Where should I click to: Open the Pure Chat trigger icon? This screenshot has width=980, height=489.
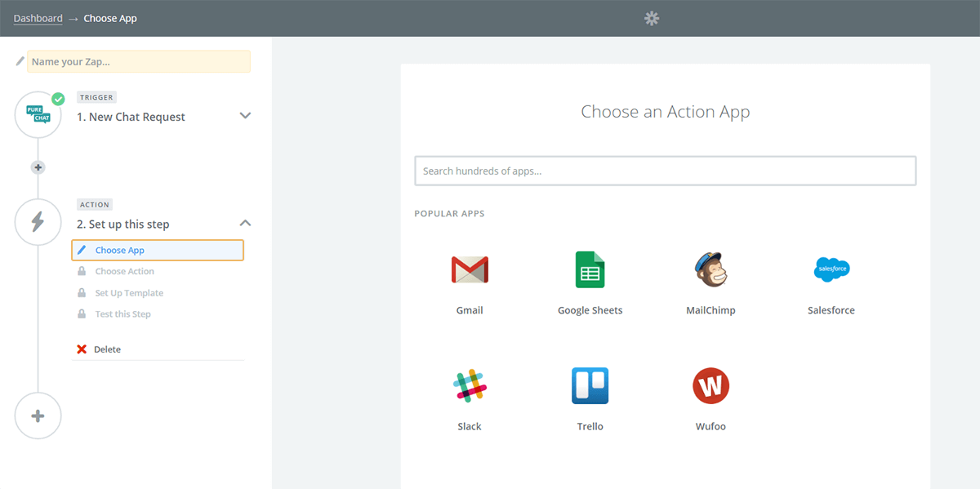(38, 114)
